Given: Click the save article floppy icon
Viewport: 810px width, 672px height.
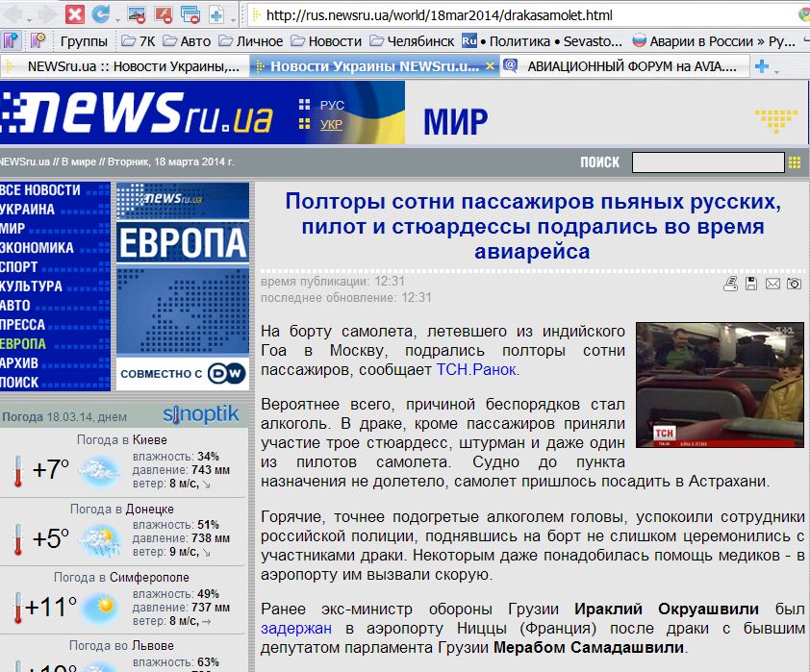Looking at the screenshot, I should (x=751, y=284).
